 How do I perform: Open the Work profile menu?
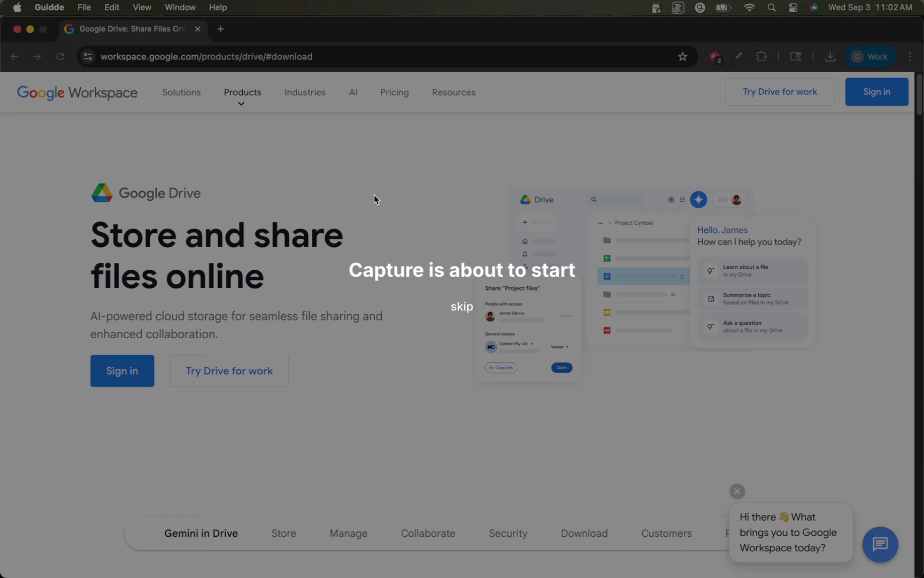[870, 57]
